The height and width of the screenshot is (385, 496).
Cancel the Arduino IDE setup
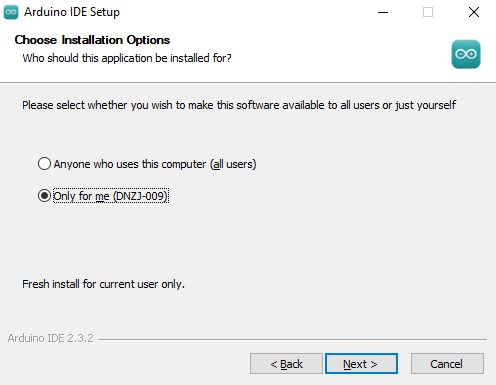tap(447, 364)
